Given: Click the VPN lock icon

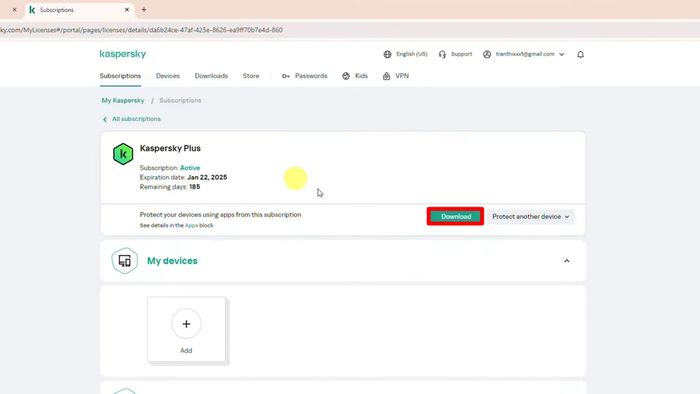Looking at the screenshot, I should [x=387, y=76].
